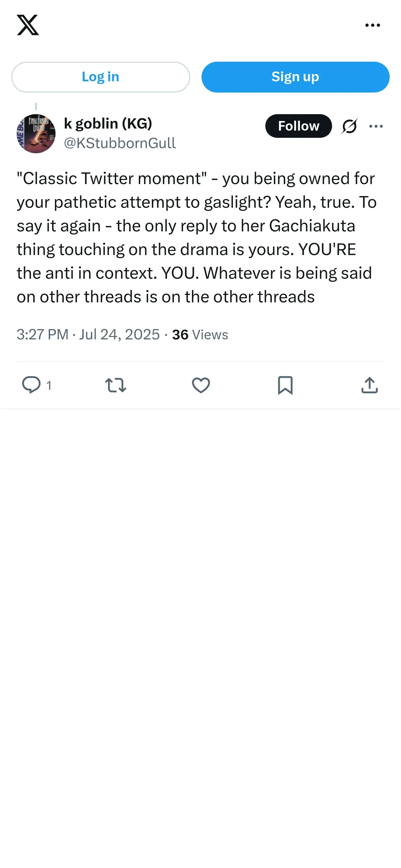Bookmark the tweet with the bookmark icon
The width and height of the screenshot is (401, 868).
click(x=285, y=385)
